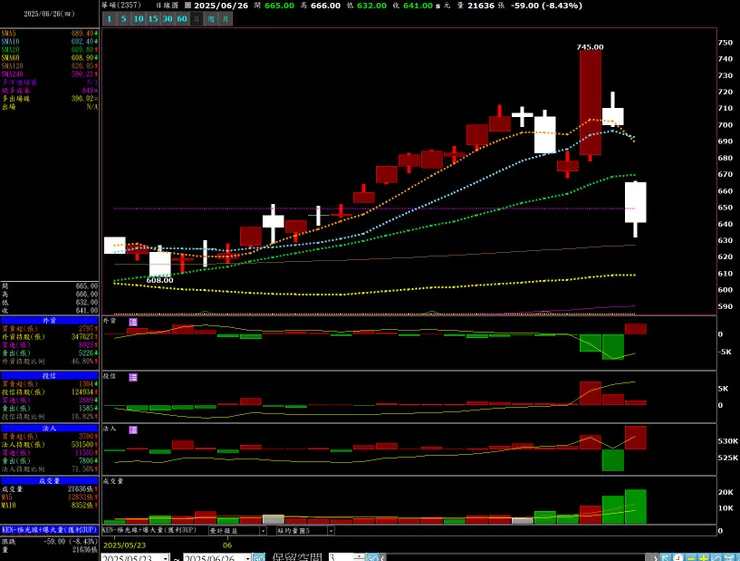
Task: Click the SMA5 legend row
Action: [x=50, y=33]
